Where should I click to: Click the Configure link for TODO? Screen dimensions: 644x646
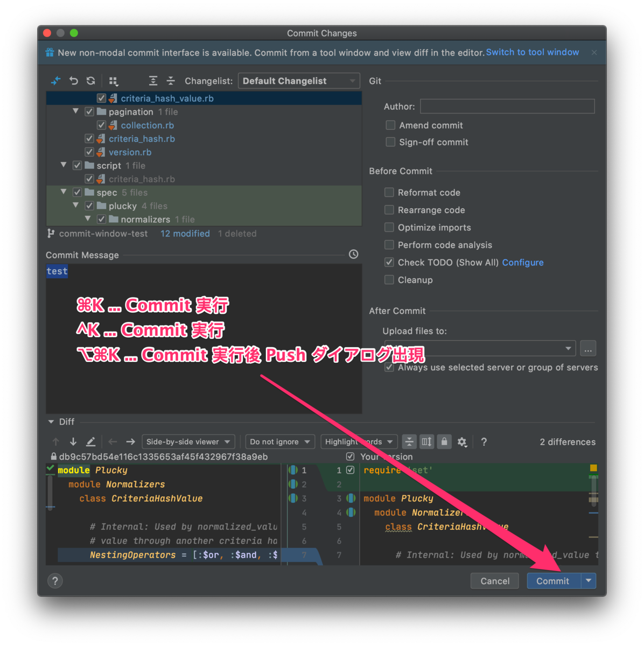click(x=523, y=262)
